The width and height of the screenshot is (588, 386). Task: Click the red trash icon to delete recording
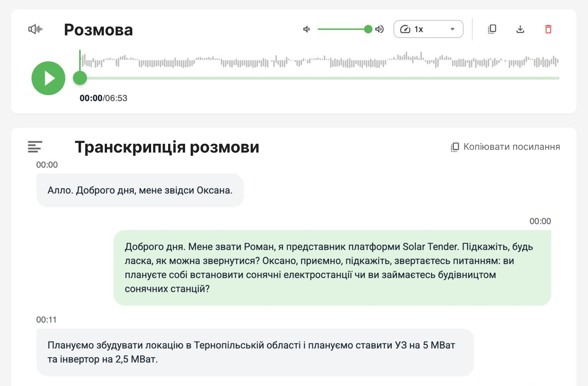(548, 28)
